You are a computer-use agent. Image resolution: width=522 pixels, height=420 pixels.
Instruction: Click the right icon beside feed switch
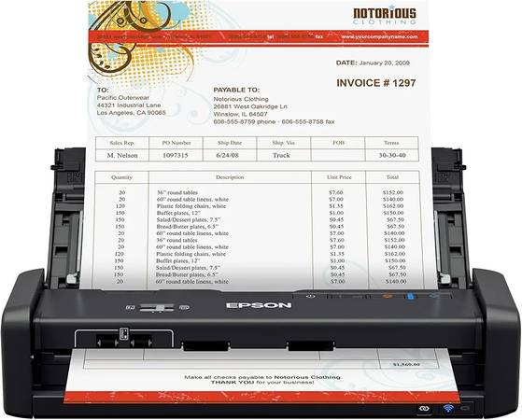(184, 307)
